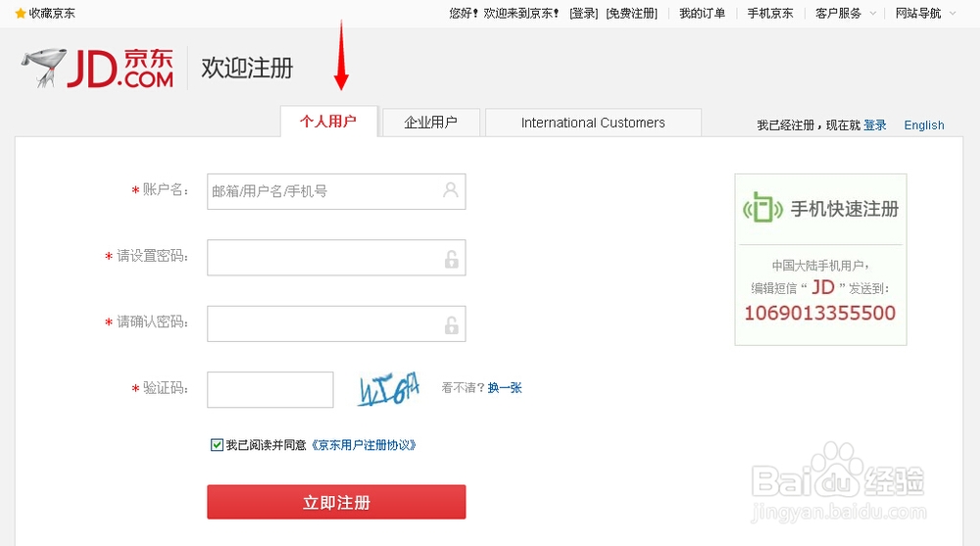The image size is (980, 546).
Task: Focus the 验证码 input field
Action: pyautogui.click(x=270, y=389)
